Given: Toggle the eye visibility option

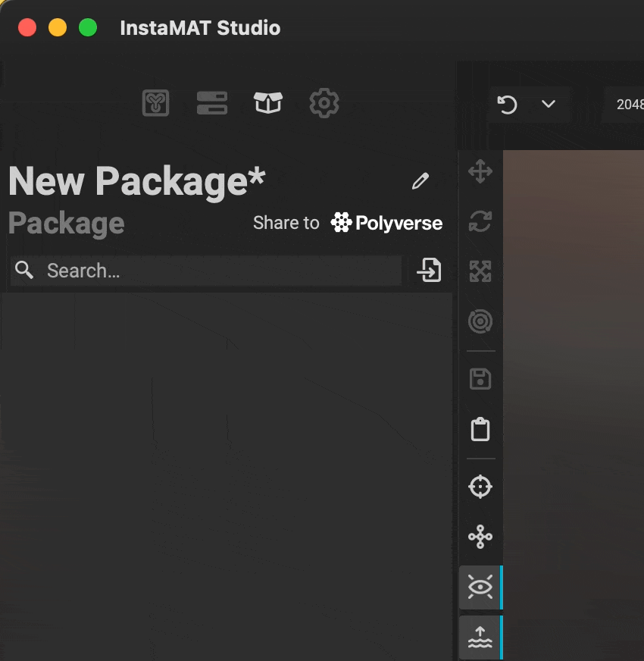Looking at the screenshot, I should (480, 587).
